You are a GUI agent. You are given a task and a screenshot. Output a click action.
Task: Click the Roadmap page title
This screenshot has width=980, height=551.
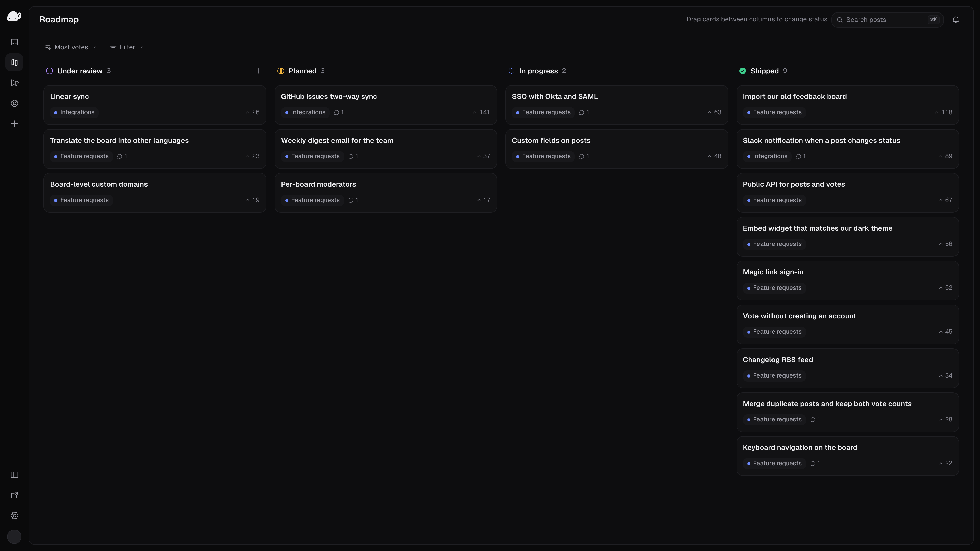click(59, 19)
